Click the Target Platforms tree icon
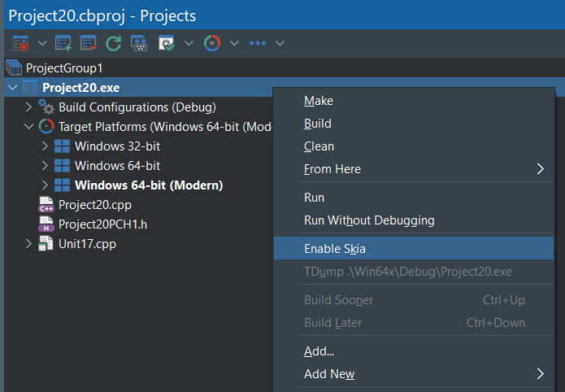The image size is (565, 392). (46, 126)
